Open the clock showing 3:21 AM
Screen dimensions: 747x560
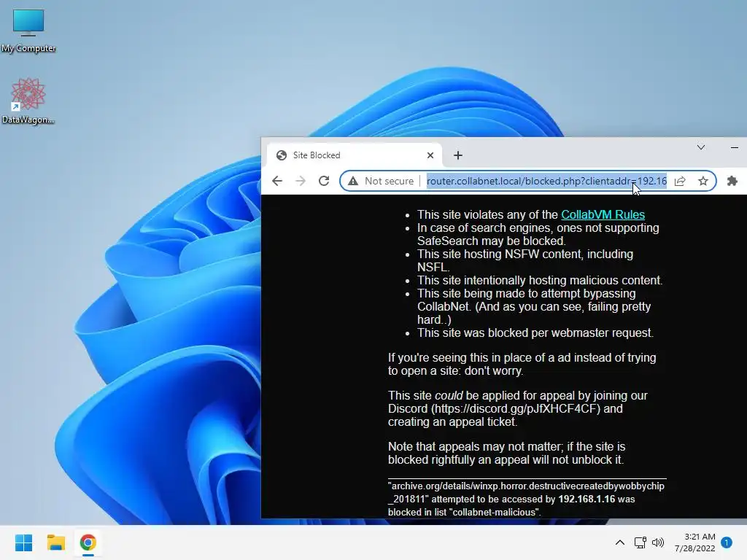click(695, 542)
